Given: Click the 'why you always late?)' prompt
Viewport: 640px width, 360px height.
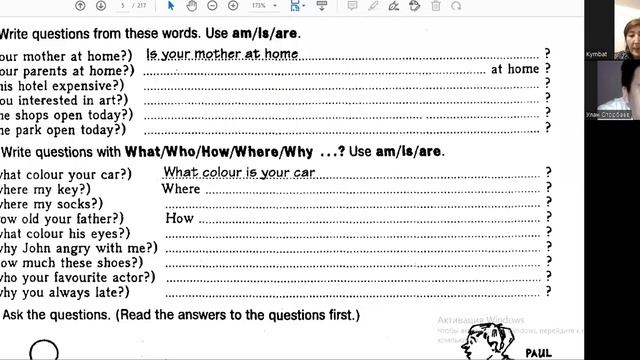Looking at the screenshot, I should point(64,293).
